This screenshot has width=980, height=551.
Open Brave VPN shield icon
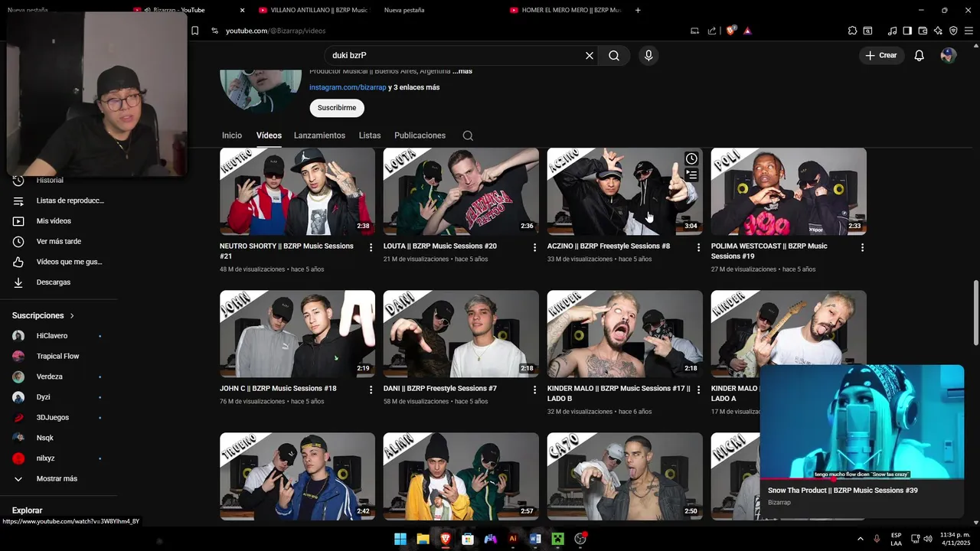[x=953, y=31]
